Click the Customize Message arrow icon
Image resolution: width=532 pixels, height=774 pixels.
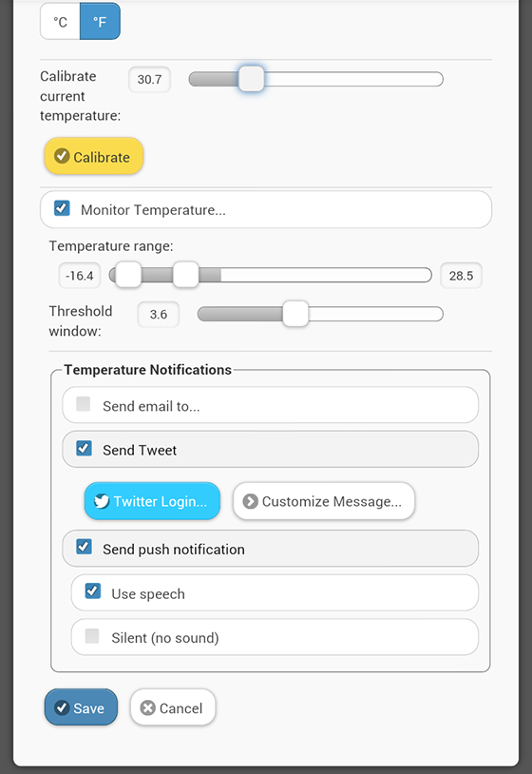[251, 501]
